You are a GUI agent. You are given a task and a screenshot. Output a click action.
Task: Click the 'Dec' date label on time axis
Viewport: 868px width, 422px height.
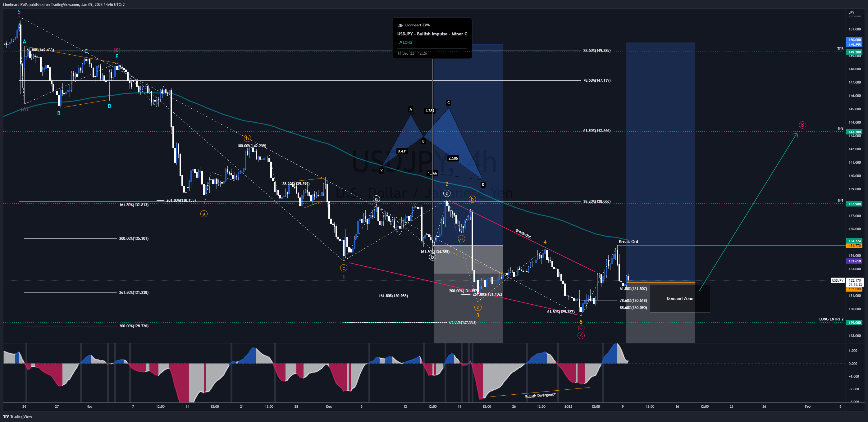(x=329, y=406)
